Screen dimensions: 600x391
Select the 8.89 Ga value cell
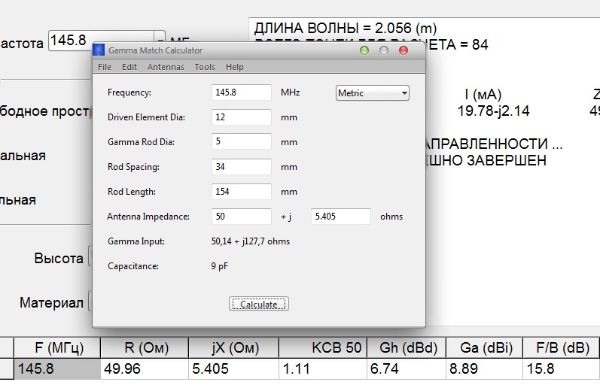pyautogui.click(x=484, y=369)
